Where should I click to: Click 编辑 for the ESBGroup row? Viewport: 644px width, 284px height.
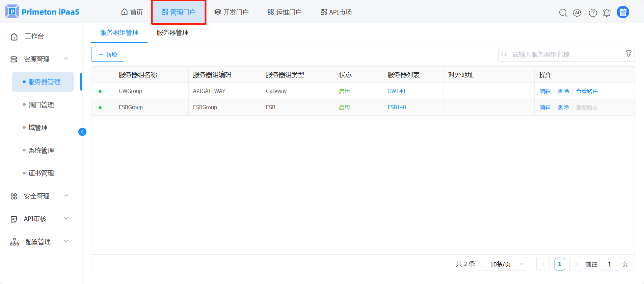[545, 107]
